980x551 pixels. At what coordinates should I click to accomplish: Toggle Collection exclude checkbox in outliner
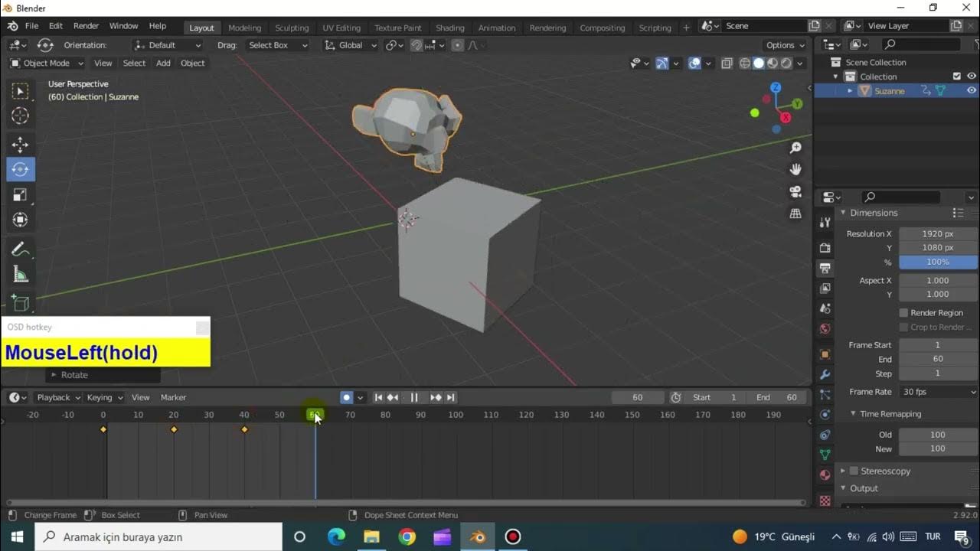[956, 77]
